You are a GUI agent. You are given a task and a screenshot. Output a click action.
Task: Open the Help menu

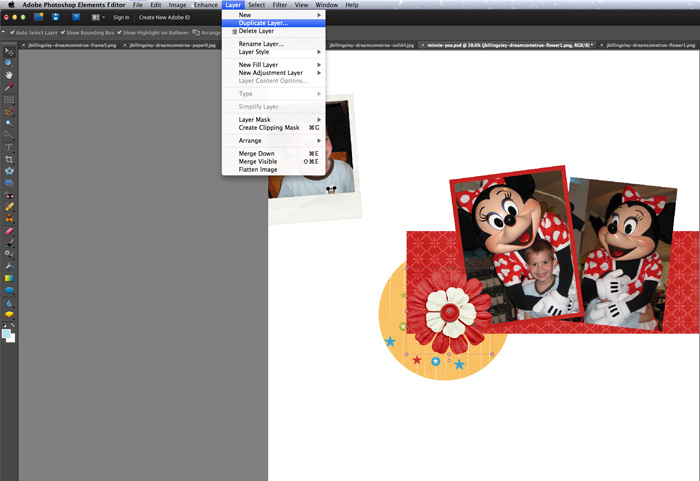[x=352, y=5]
